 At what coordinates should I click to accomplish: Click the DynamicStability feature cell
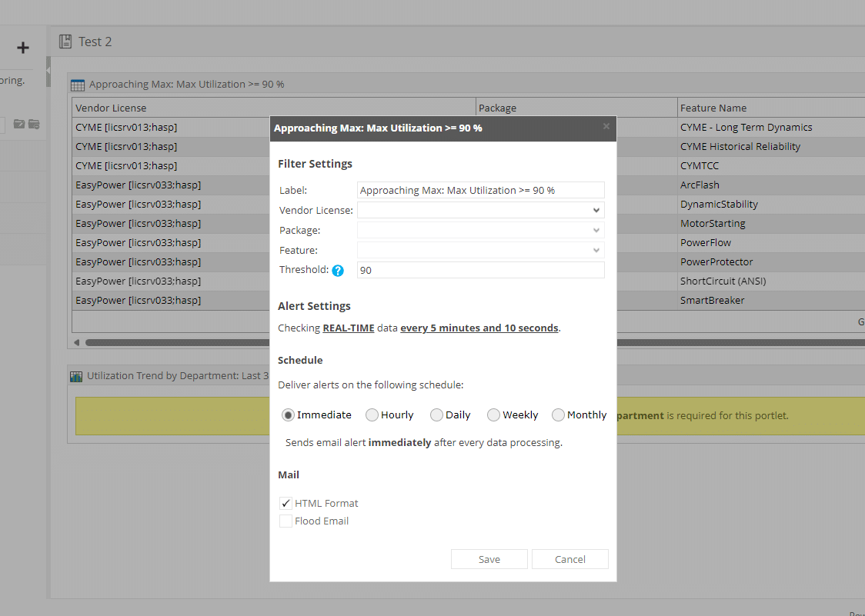click(770, 204)
